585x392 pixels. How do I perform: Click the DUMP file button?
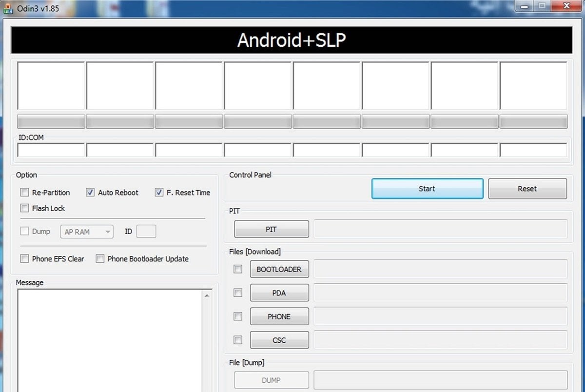[x=272, y=380]
